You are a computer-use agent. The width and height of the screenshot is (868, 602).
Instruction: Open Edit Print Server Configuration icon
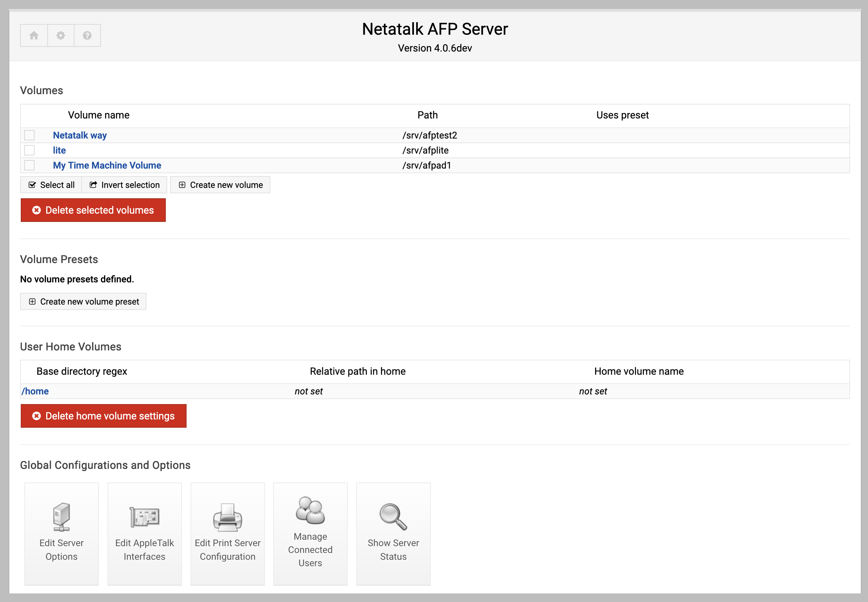coord(228,534)
